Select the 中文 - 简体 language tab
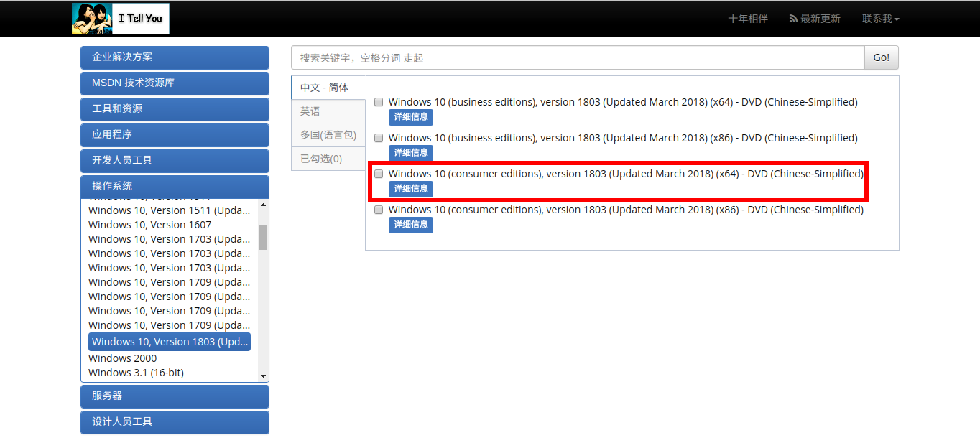Screen dimensions: 980x443 pyautogui.click(x=328, y=88)
